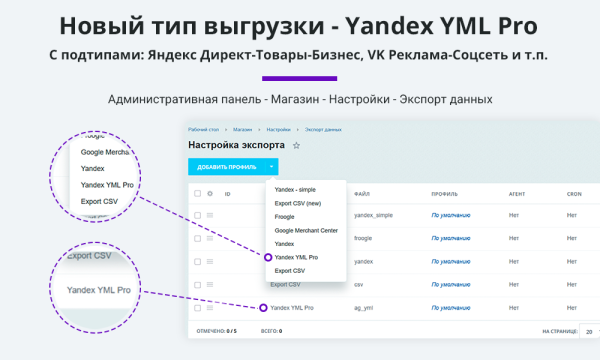The width and height of the screenshot is (600, 360).
Task: Check the Export CSV row checkbox
Action: 197,285
